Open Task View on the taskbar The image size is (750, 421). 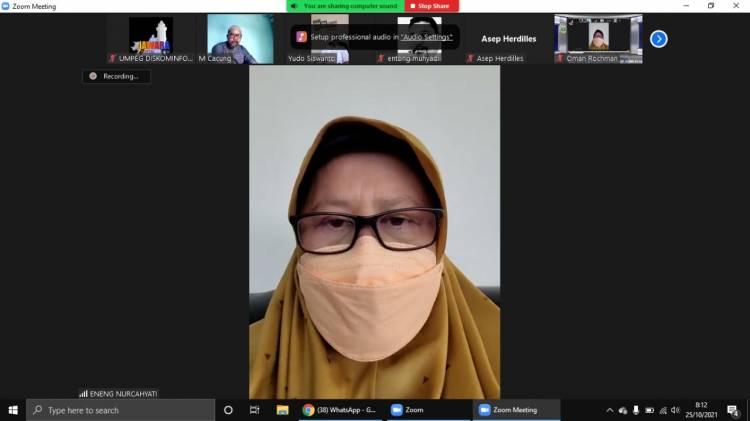255,410
